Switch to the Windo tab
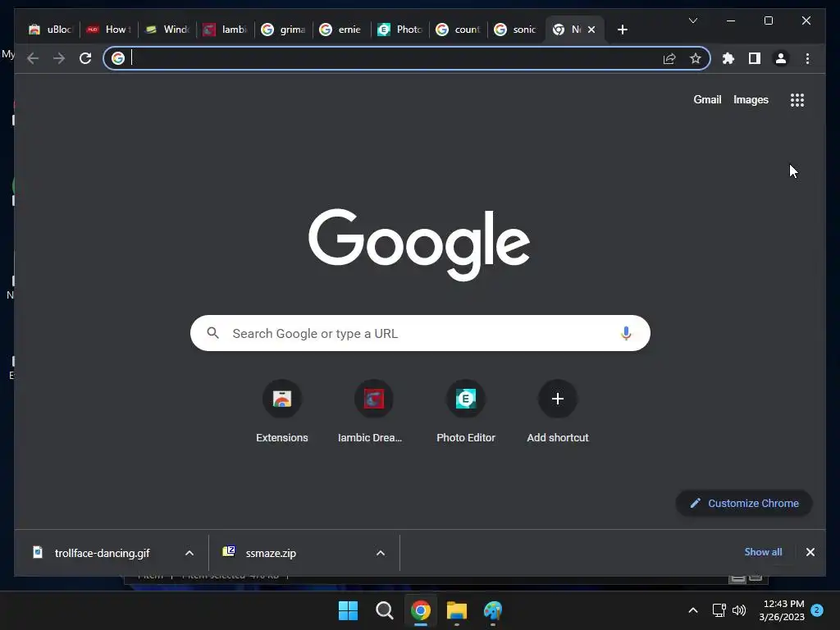Image resolution: width=840 pixels, height=630 pixels. (x=167, y=30)
